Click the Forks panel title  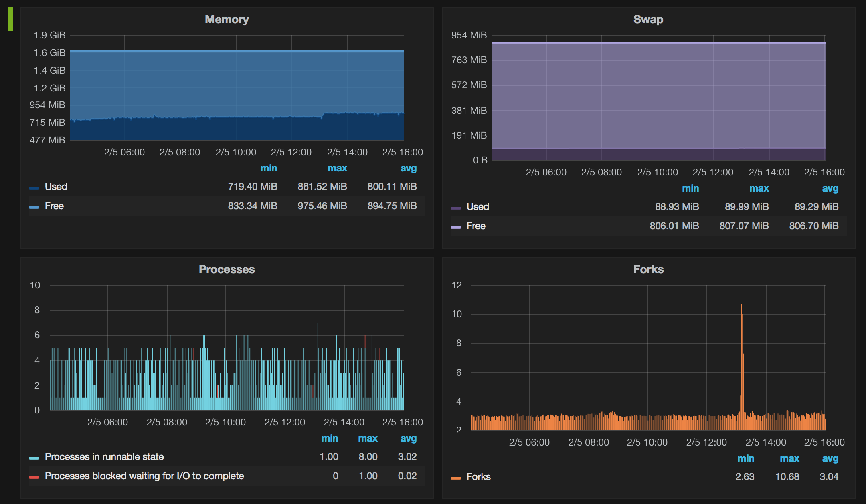(648, 269)
